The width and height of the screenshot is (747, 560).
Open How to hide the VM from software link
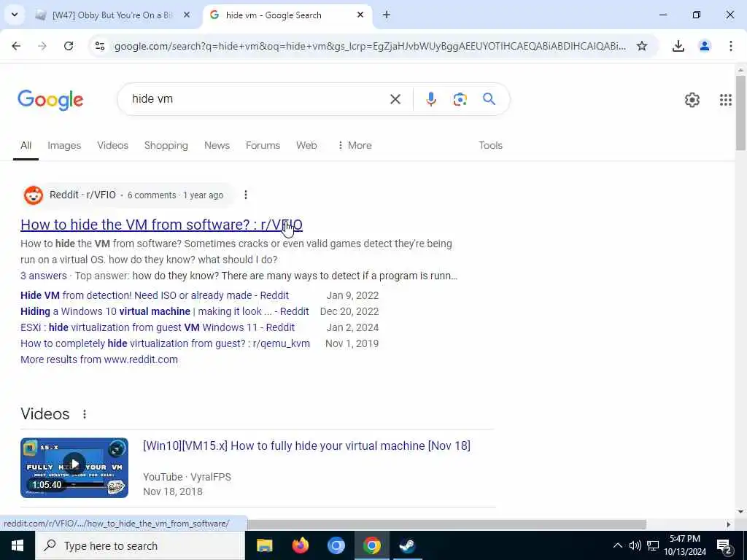pos(161,225)
